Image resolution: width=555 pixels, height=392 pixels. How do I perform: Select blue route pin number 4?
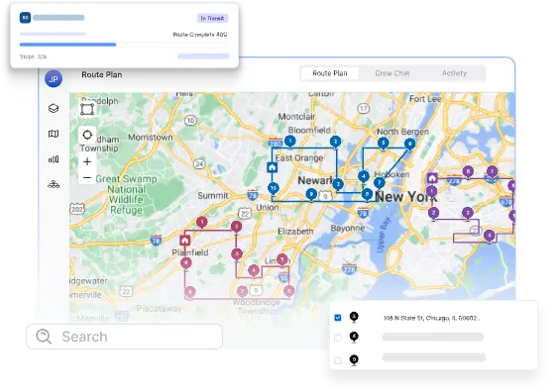[x=364, y=176]
